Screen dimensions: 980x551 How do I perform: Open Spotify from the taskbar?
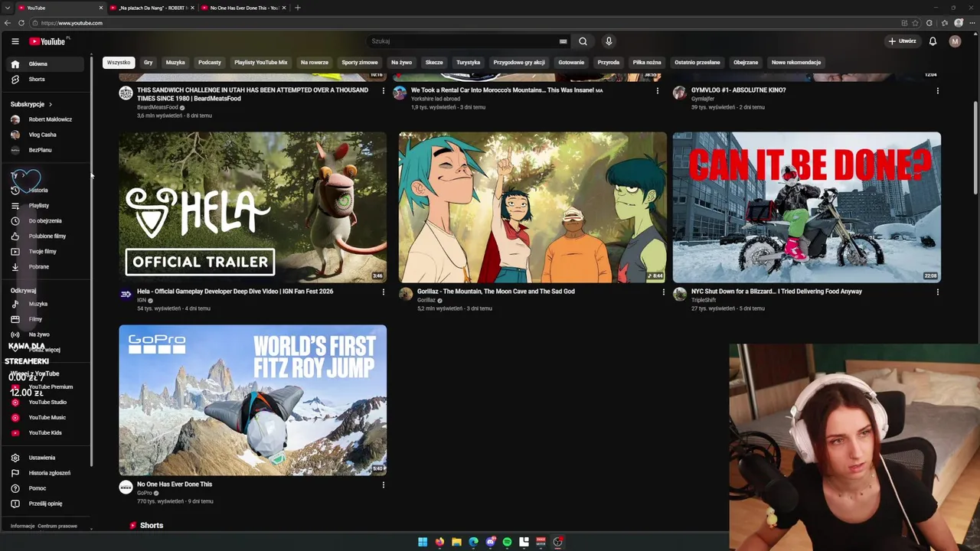tap(507, 542)
